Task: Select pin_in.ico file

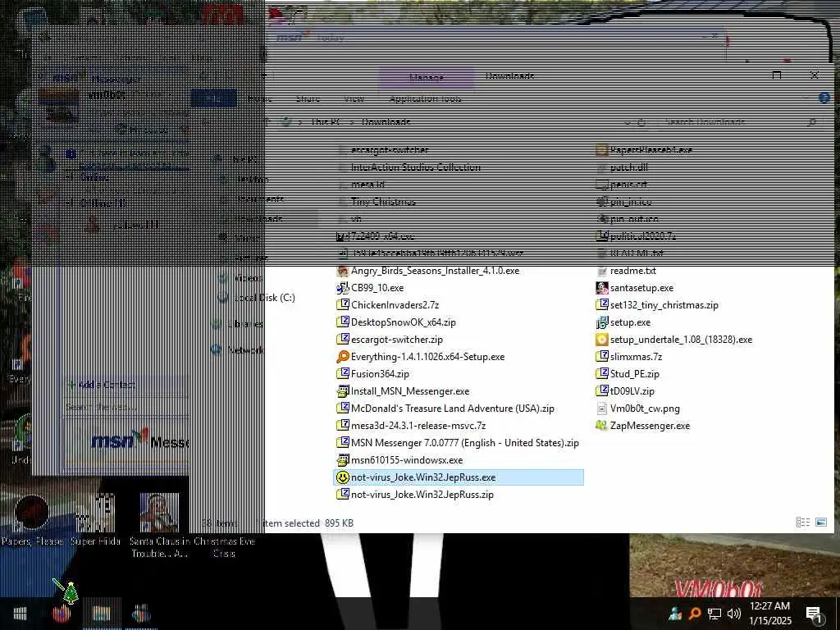Action: point(624,202)
